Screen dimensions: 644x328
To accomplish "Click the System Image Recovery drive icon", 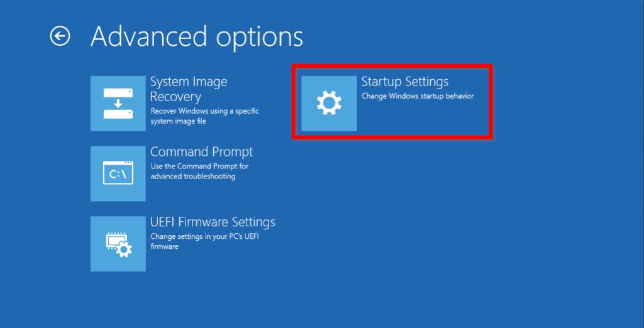I will point(118,104).
